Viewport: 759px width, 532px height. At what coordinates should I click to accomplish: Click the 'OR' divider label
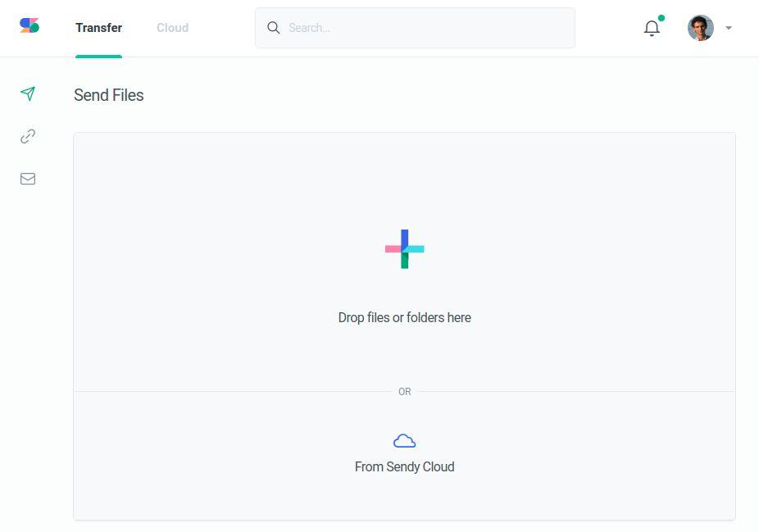405,392
